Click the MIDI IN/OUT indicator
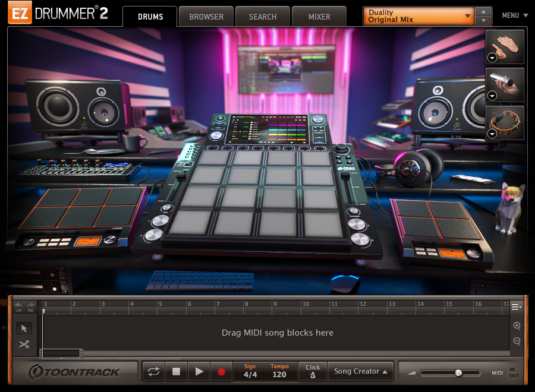The width and height of the screenshot is (535, 392). 505,373
